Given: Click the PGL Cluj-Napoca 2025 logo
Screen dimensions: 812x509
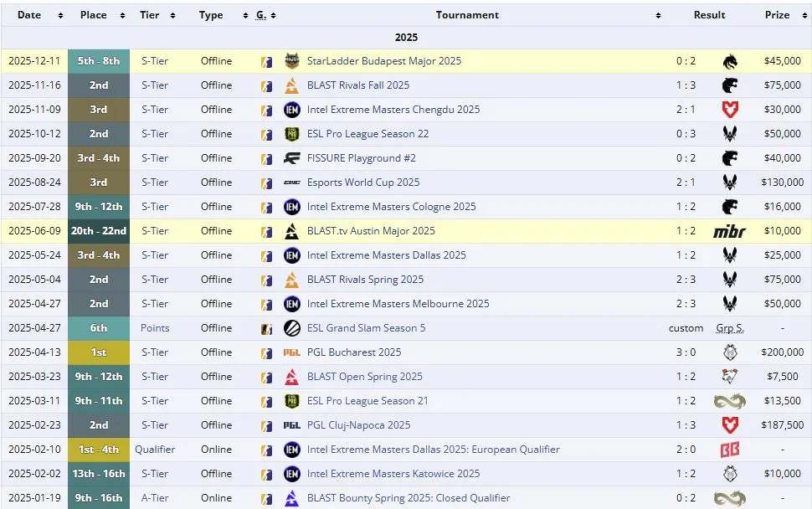Looking at the screenshot, I should pos(292,425).
